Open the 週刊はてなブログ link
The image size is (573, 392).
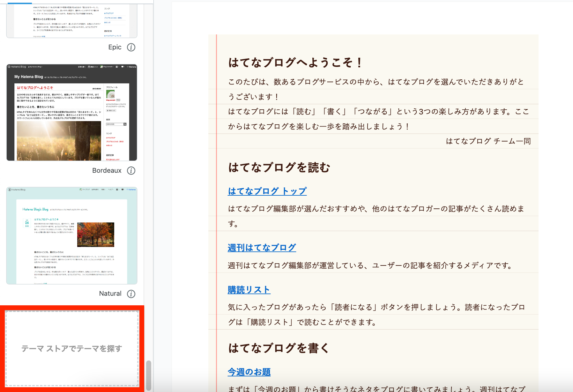pyautogui.click(x=262, y=248)
